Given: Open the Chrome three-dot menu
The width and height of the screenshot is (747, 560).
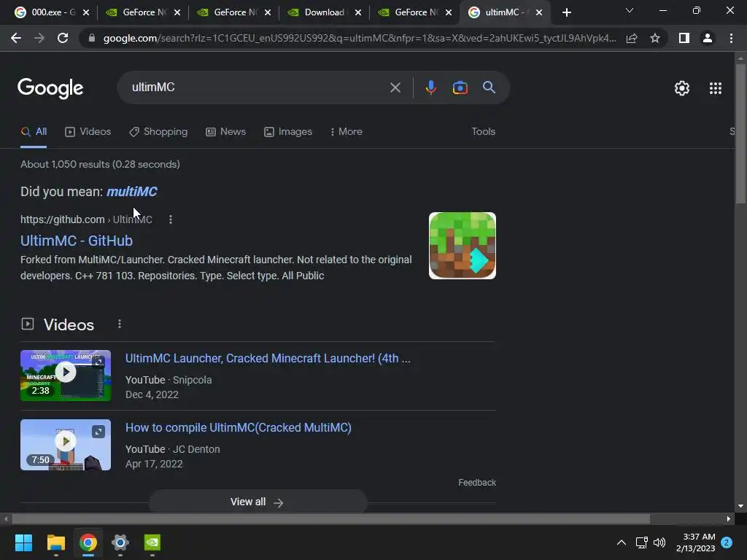Looking at the screenshot, I should (731, 38).
